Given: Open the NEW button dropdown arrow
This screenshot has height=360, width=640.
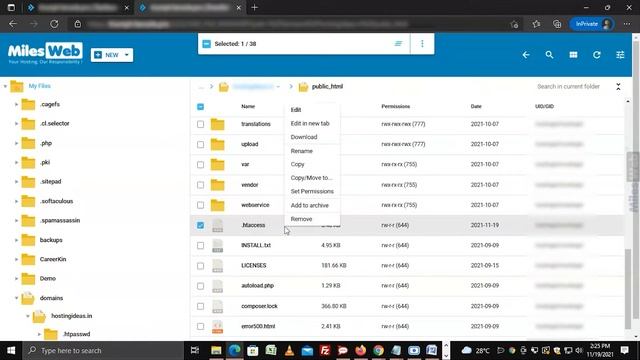Looking at the screenshot, I should click(127, 55).
